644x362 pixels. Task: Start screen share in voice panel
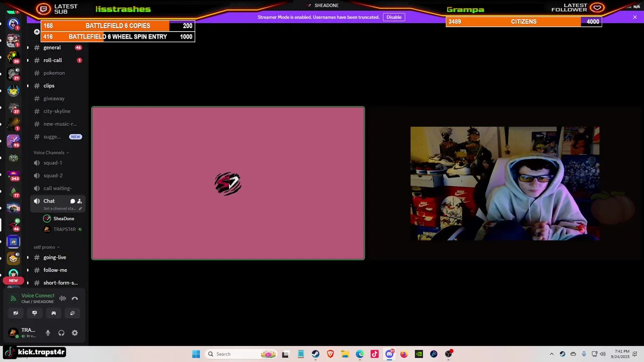[35, 313]
